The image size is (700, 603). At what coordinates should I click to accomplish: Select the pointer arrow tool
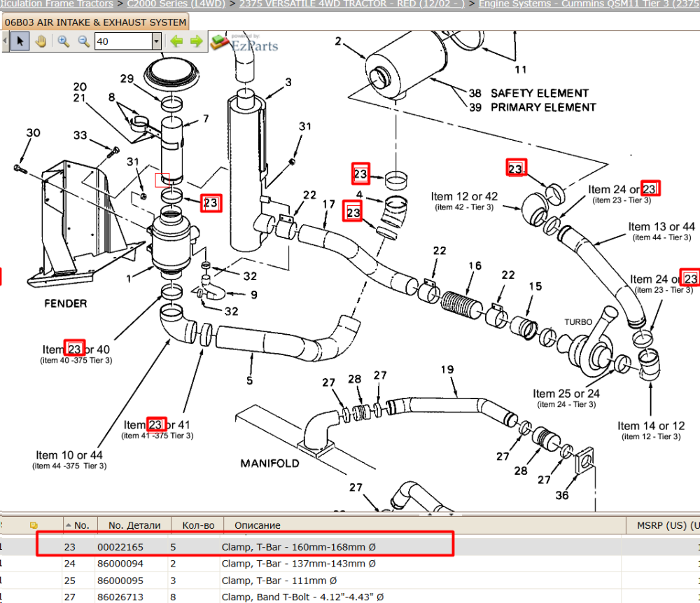(x=20, y=41)
